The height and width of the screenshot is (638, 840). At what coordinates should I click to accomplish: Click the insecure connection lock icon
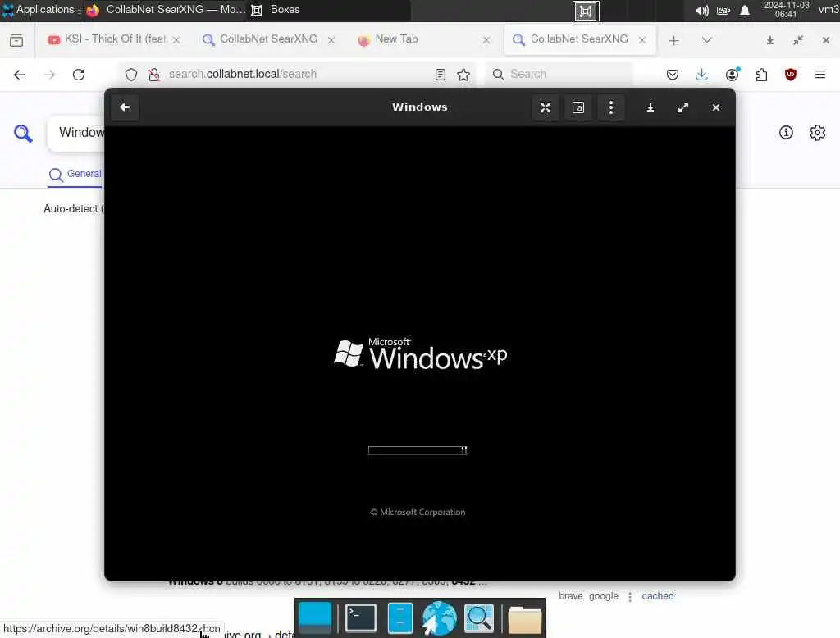pos(154,75)
